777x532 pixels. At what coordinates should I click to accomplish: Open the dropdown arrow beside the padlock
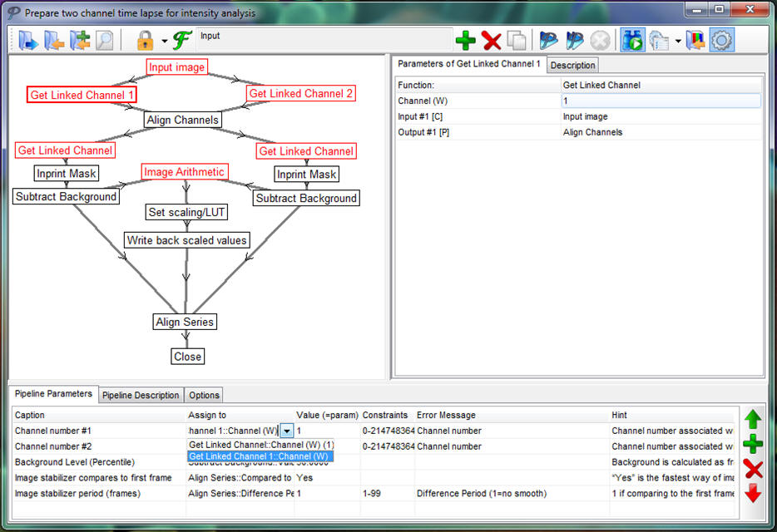pos(164,41)
